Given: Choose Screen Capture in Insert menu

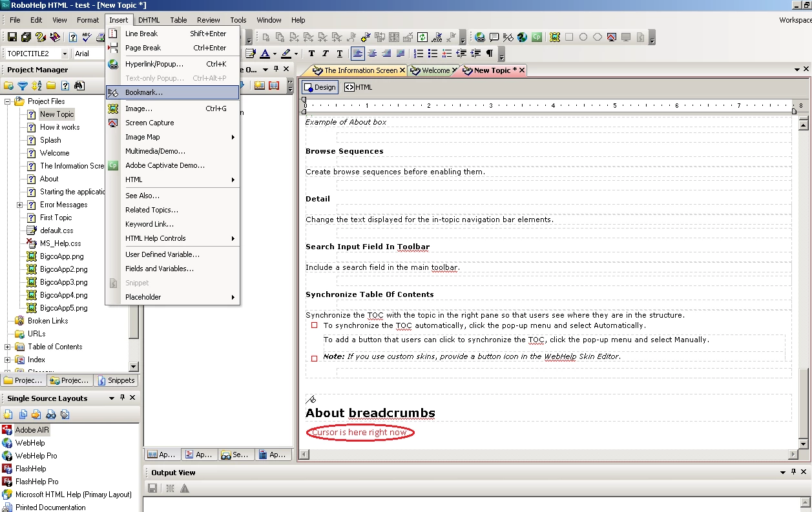Looking at the screenshot, I should tap(172, 123).
